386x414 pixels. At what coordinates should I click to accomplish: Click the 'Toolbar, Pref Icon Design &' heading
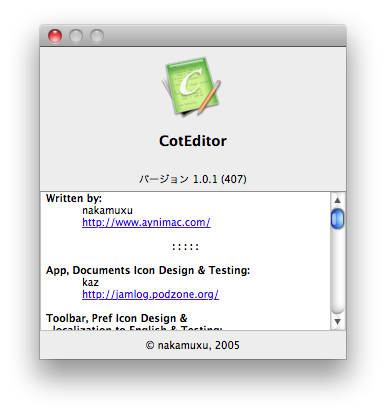117,318
